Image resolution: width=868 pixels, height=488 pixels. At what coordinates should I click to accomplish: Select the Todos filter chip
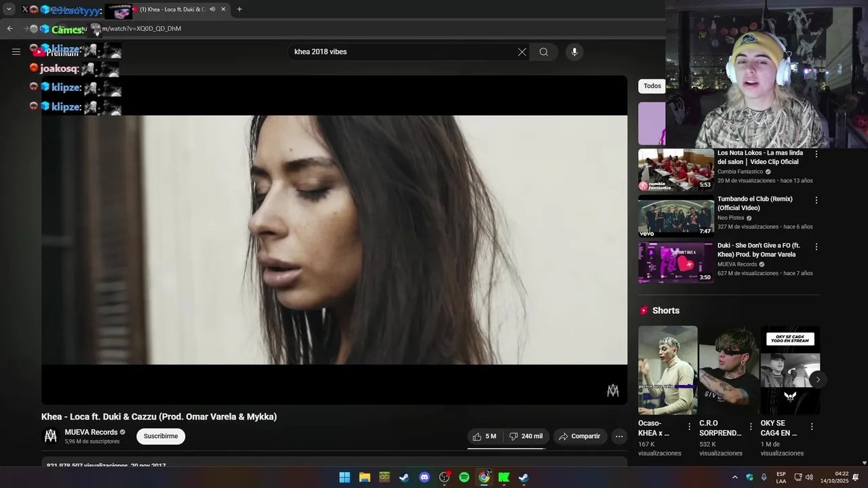(x=652, y=86)
